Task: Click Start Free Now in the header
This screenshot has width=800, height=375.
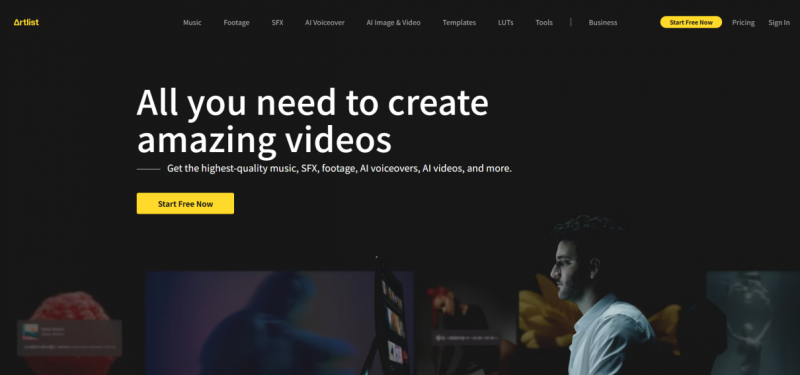Action: pyautogui.click(x=691, y=22)
